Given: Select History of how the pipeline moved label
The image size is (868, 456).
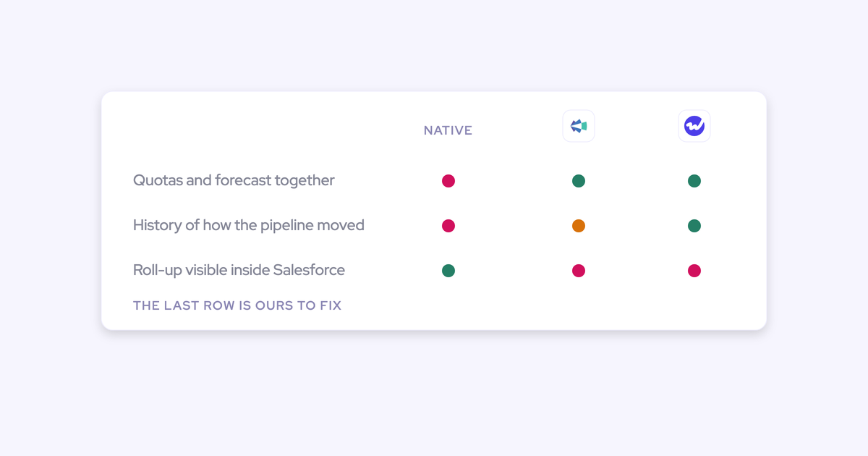Looking at the screenshot, I should click(x=249, y=225).
